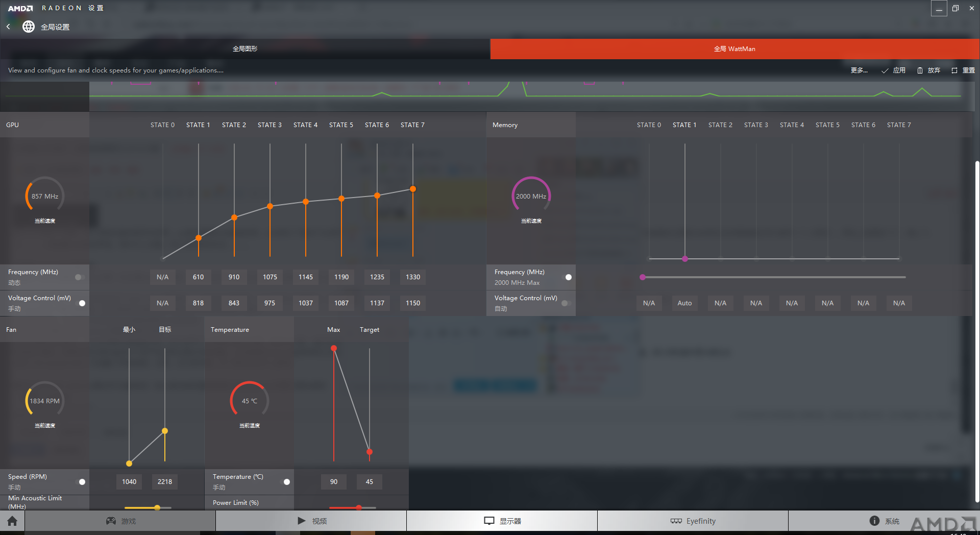Click Memory STATE 1 column header

(684, 125)
